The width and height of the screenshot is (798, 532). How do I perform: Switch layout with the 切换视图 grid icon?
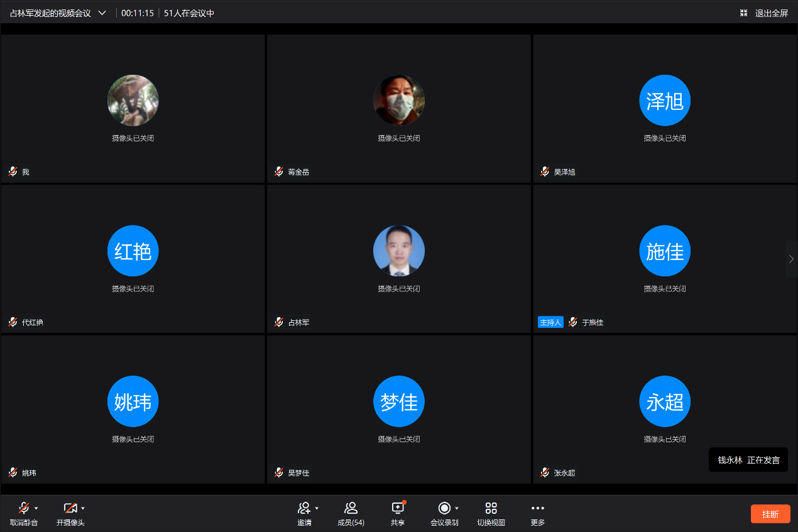tap(491, 508)
